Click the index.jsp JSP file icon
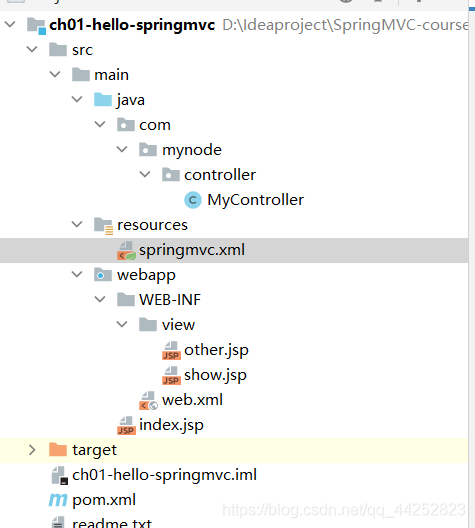 tap(126, 425)
